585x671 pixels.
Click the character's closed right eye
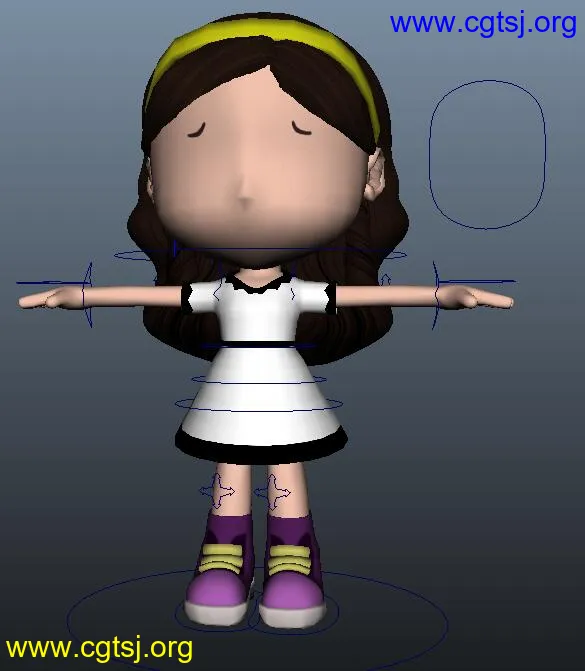[196, 131]
